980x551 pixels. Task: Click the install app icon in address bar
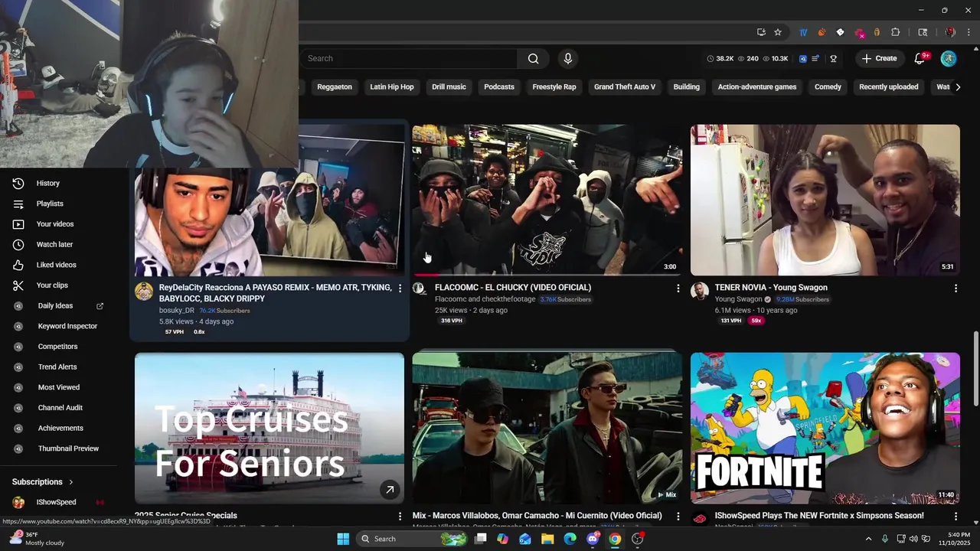point(761,32)
